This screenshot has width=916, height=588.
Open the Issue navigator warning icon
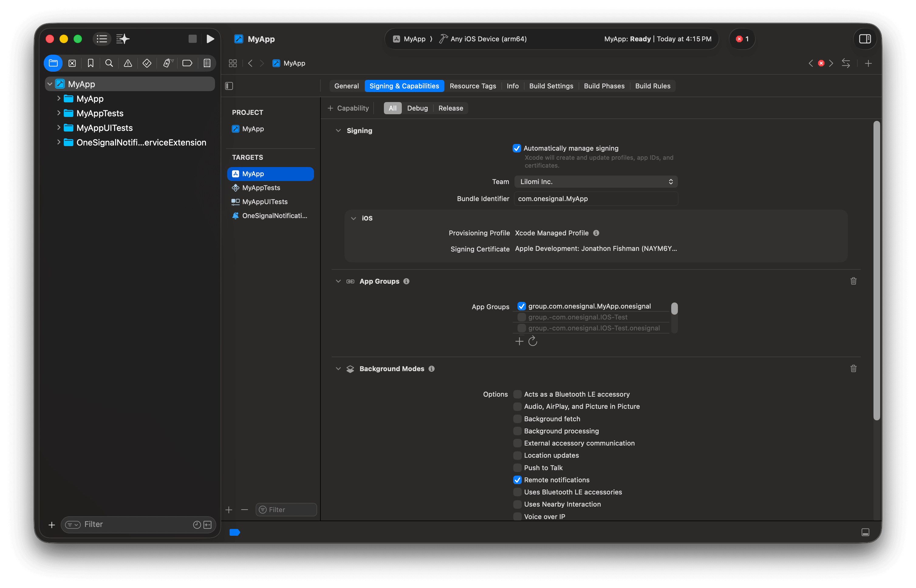pyautogui.click(x=128, y=63)
